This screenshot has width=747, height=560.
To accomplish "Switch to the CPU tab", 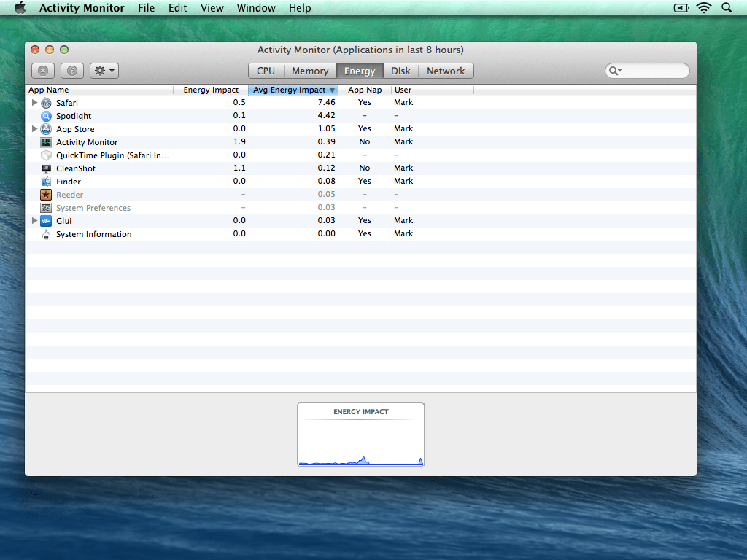I will (x=266, y=71).
